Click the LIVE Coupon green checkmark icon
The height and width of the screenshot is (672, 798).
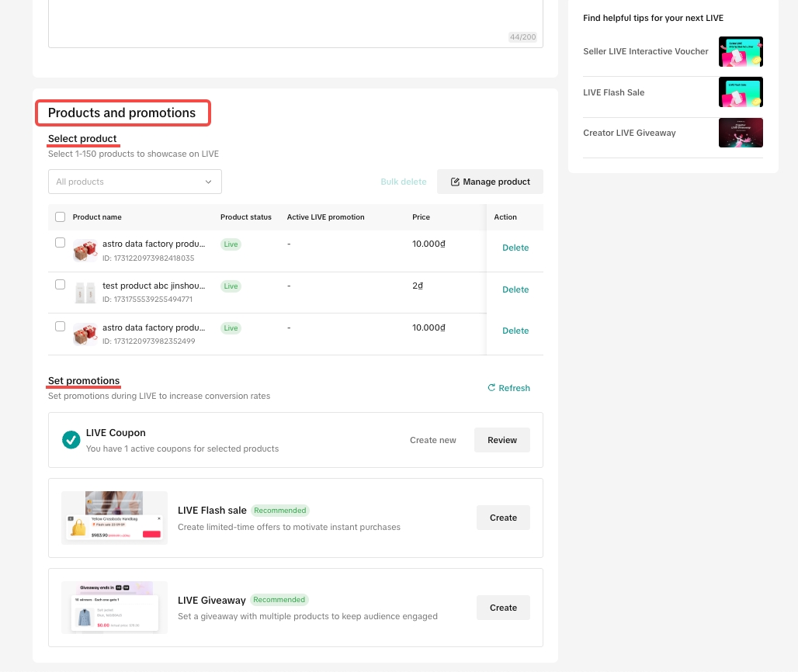[71, 440]
